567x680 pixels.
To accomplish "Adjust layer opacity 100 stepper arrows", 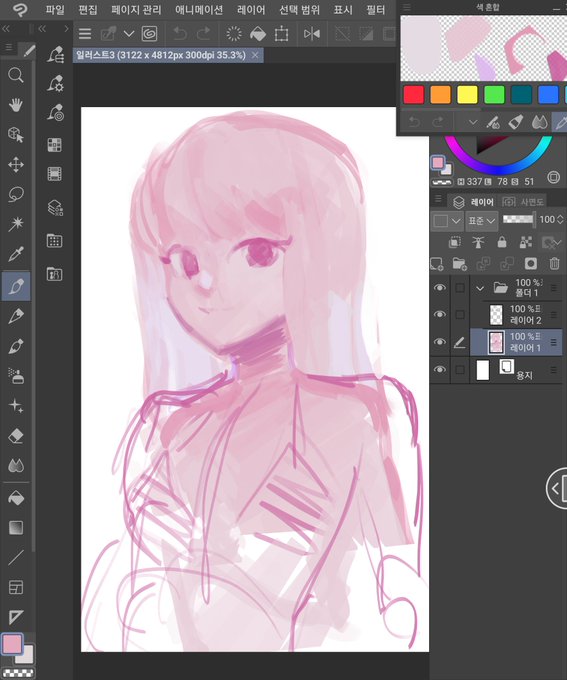I will 560,219.
